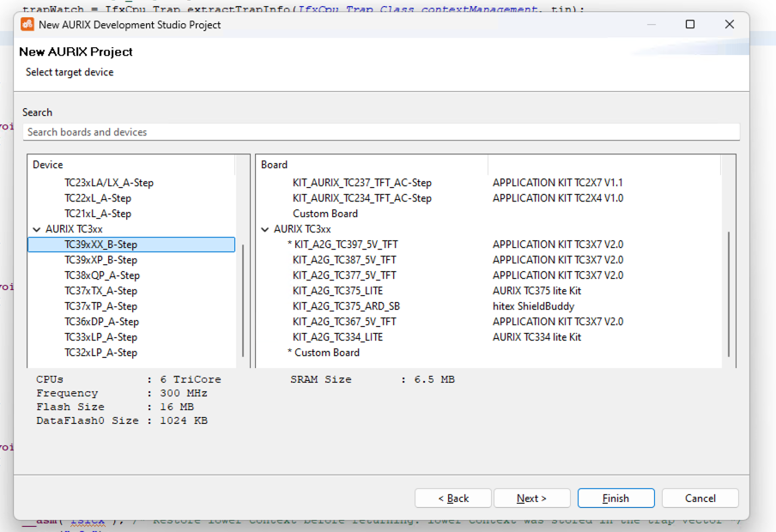Select Custom Board under AURIX TC3xx
The image size is (776, 532).
pos(326,352)
